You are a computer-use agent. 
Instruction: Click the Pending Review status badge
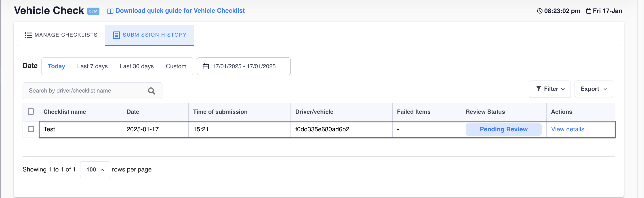click(x=503, y=129)
